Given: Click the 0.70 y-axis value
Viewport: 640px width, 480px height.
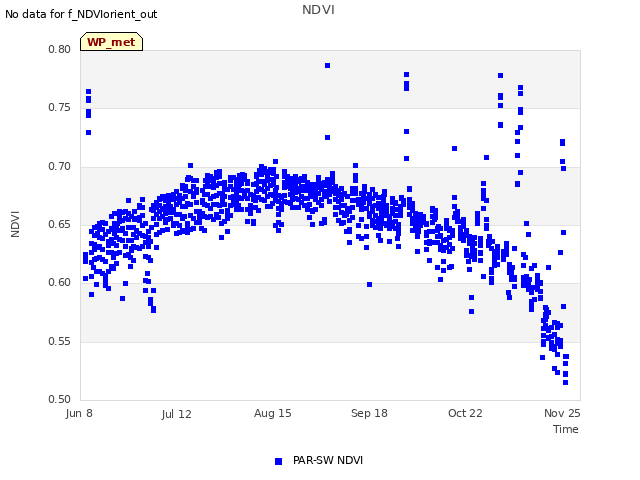Looking at the screenshot, I should coord(60,166).
